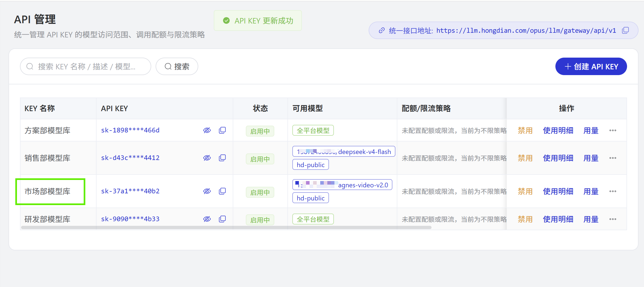Copy the unified gateway API address
Screen dimensions: 644x287
click(x=625, y=30)
